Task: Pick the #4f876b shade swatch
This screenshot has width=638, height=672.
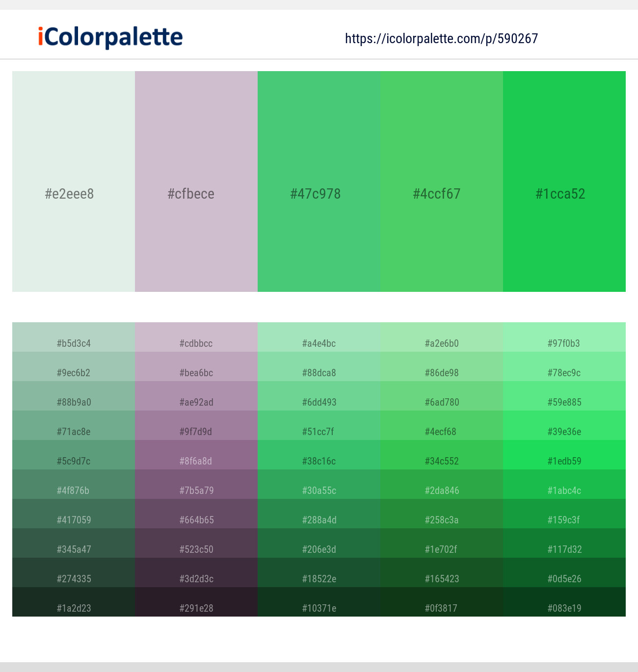Action: pos(74,485)
